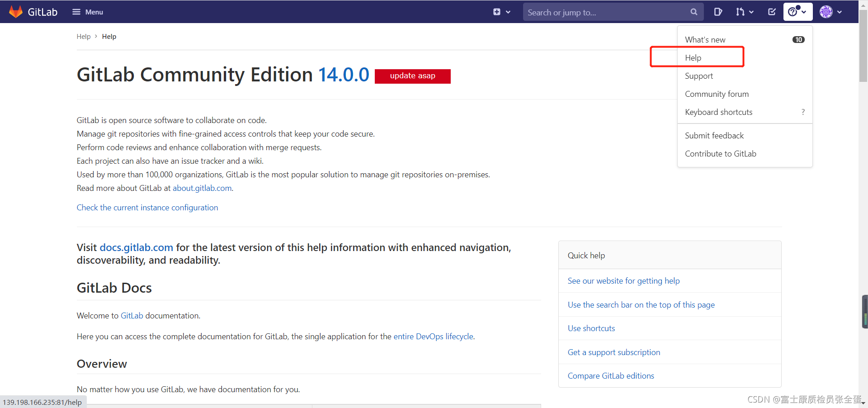Click GitLab link in welcome sentence
Screen dimensions: 868x408
point(132,316)
